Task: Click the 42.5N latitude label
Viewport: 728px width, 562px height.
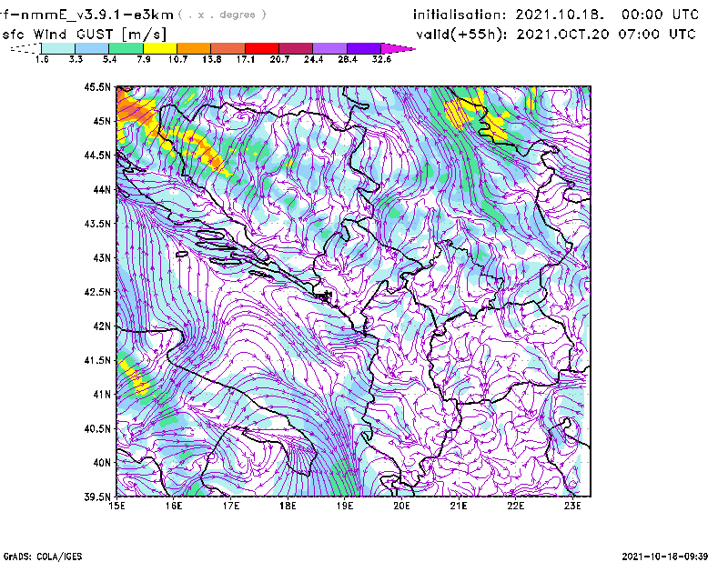Action: 97,292
